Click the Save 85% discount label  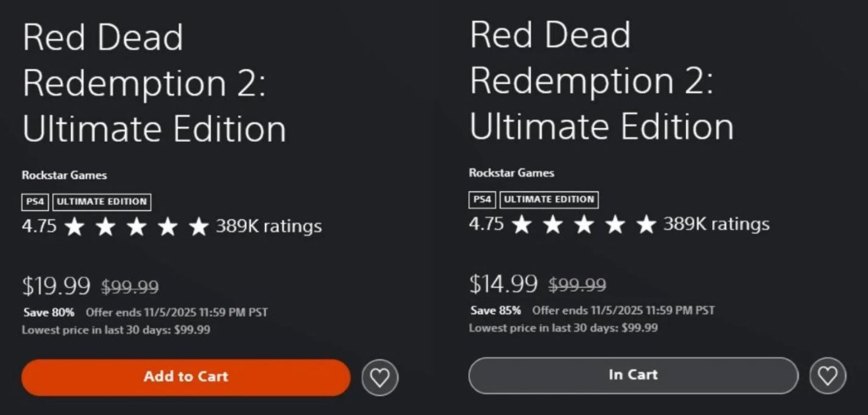click(496, 310)
